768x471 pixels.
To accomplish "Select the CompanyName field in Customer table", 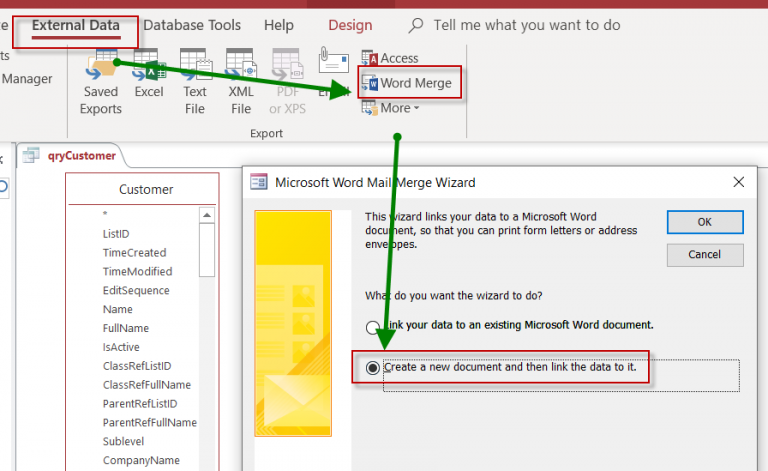I will (144, 461).
